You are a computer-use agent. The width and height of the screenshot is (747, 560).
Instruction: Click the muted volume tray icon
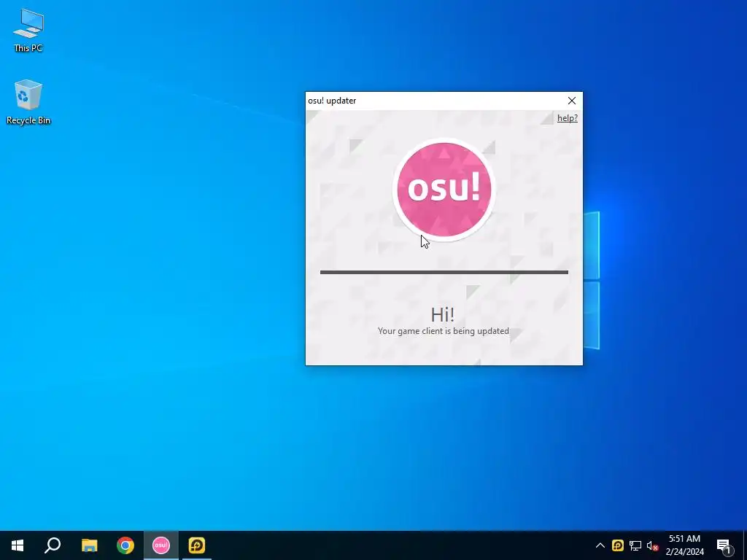(x=652, y=545)
